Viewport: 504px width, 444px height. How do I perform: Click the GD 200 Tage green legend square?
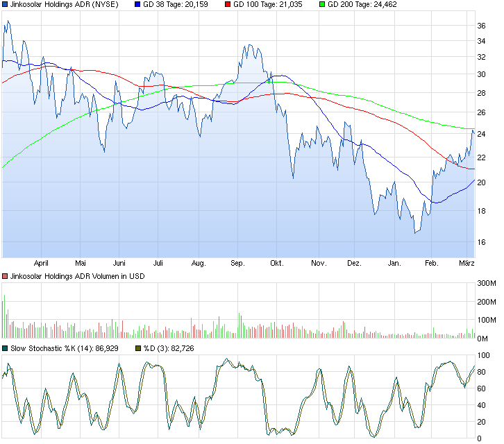click(x=322, y=4)
